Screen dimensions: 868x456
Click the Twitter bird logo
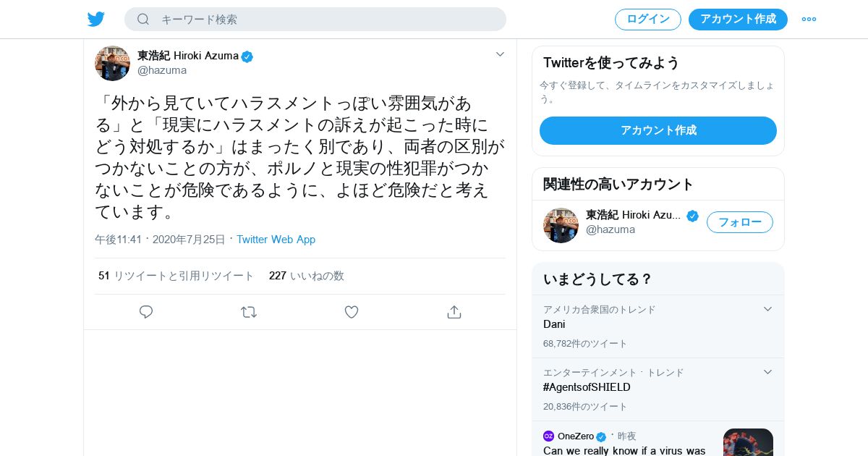tap(96, 20)
